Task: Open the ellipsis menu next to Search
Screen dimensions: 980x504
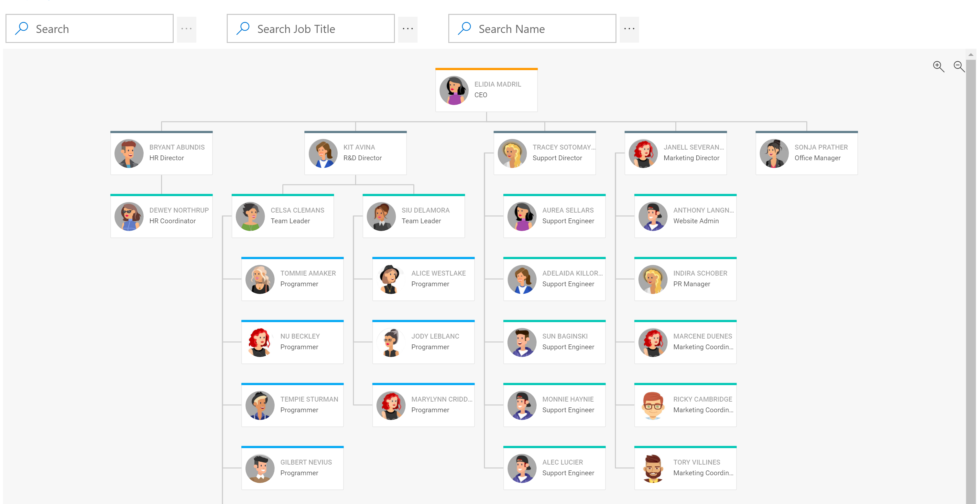Action: (x=186, y=29)
